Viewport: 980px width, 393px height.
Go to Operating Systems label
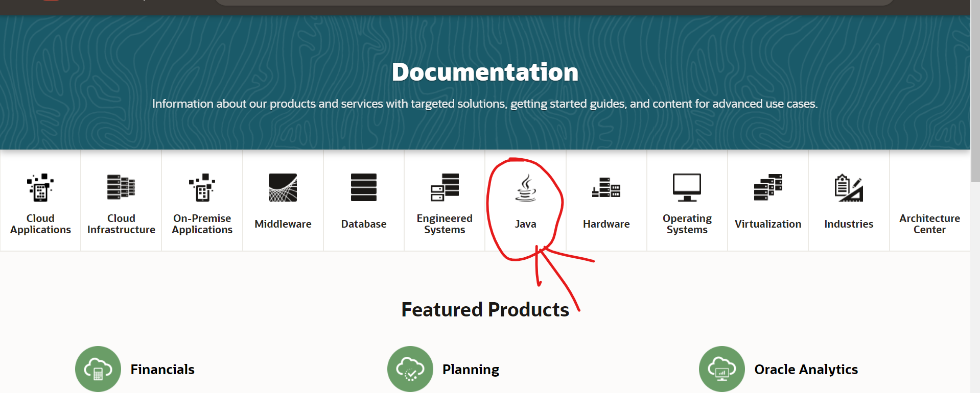click(x=687, y=224)
